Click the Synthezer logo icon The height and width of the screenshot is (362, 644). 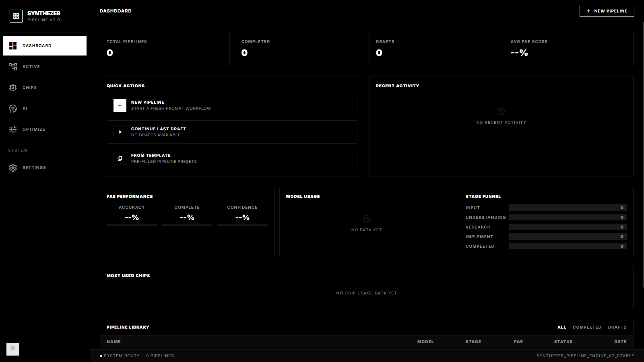[x=16, y=16]
